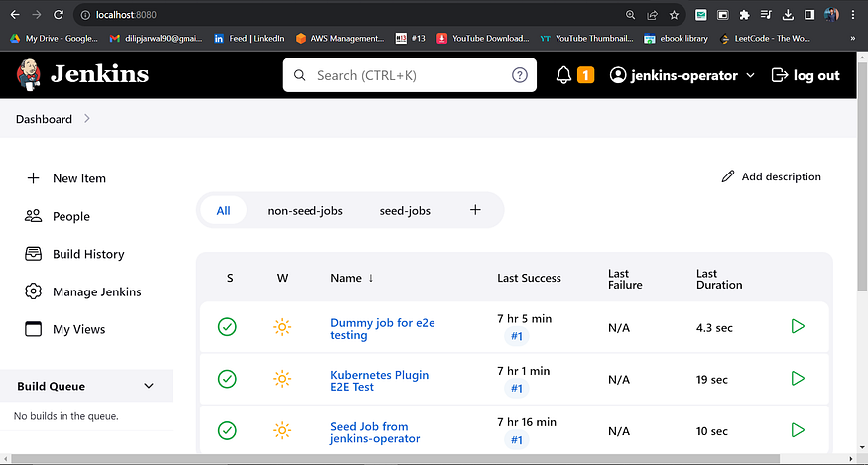Click the search help question mark icon

point(519,75)
